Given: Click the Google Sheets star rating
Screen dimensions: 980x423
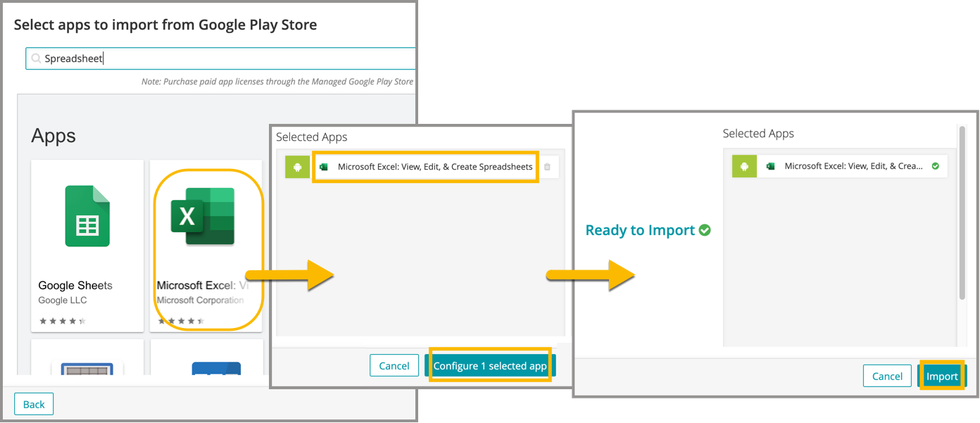Looking at the screenshot, I should [x=62, y=321].
